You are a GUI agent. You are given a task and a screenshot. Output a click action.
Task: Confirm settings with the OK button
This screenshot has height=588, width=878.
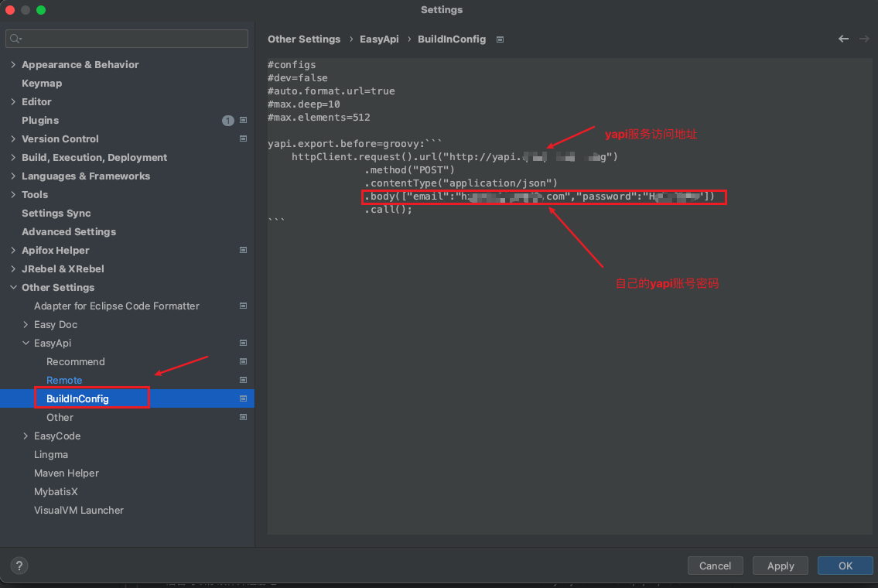[x=845, y=566]
